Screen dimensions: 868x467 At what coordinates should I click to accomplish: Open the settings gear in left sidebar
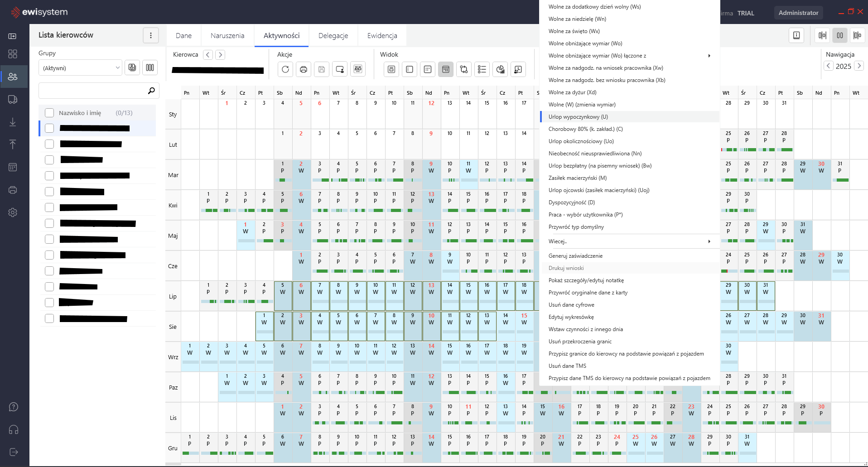[x=13, y=212]
